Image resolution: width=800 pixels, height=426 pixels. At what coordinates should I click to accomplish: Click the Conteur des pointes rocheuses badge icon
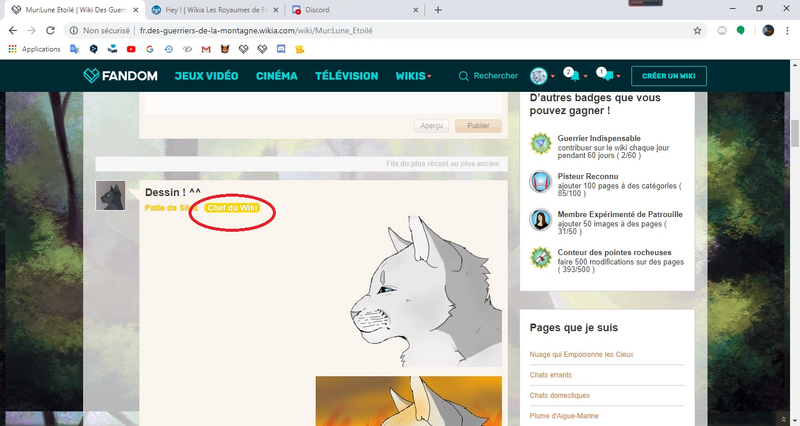click(x=541, y=258)
